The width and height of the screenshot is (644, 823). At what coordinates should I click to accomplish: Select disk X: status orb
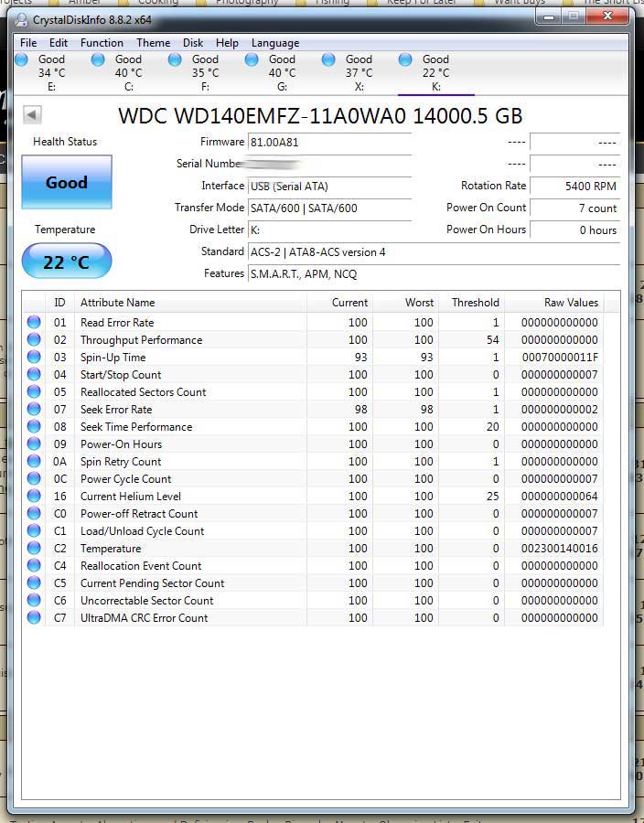pos(328,59)
